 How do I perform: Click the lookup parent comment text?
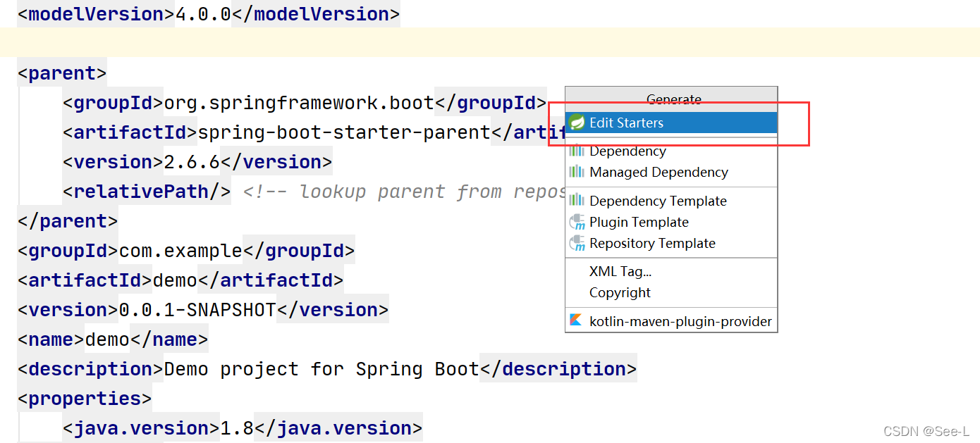point(403,192)
